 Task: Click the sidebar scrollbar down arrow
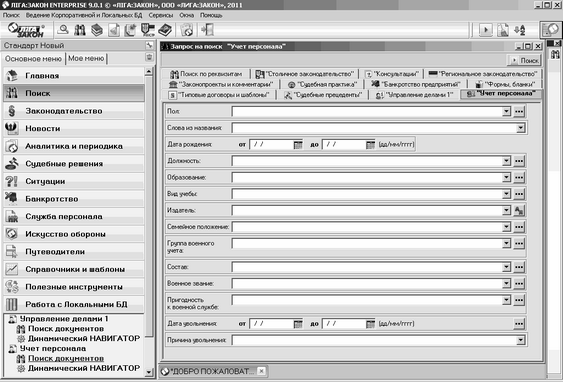coord(149,372)
